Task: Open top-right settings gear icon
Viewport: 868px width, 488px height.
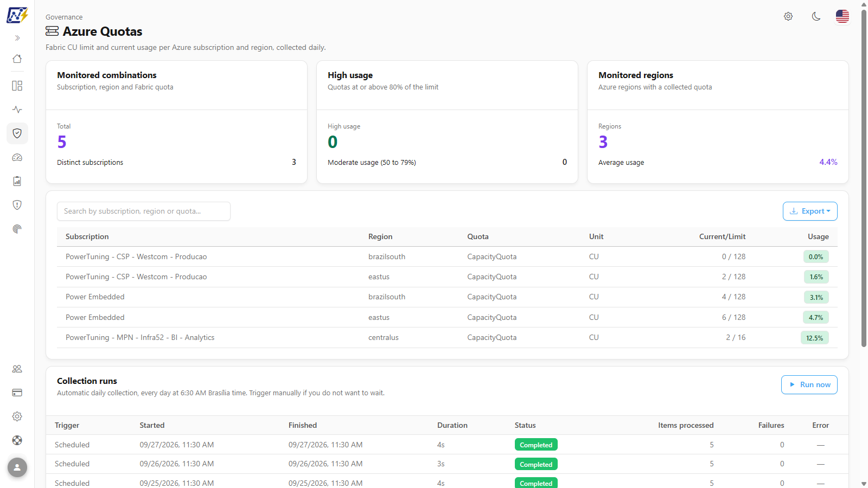Action: coord(788,16)
